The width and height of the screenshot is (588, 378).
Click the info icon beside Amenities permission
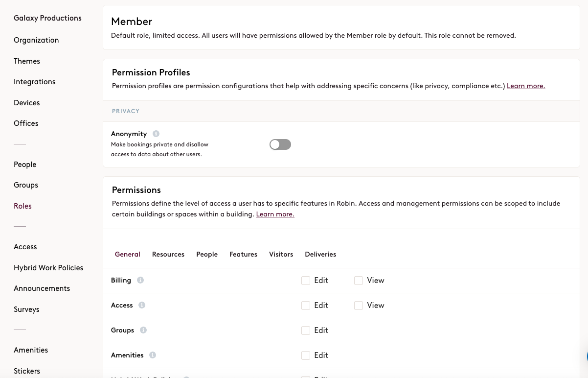pyautogui.click(x=153, y=355)
